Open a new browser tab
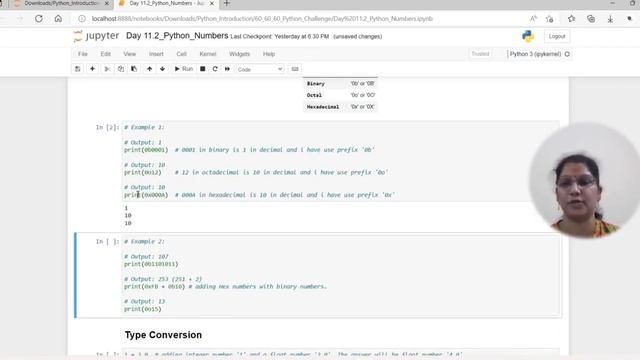 pos(227,4)
